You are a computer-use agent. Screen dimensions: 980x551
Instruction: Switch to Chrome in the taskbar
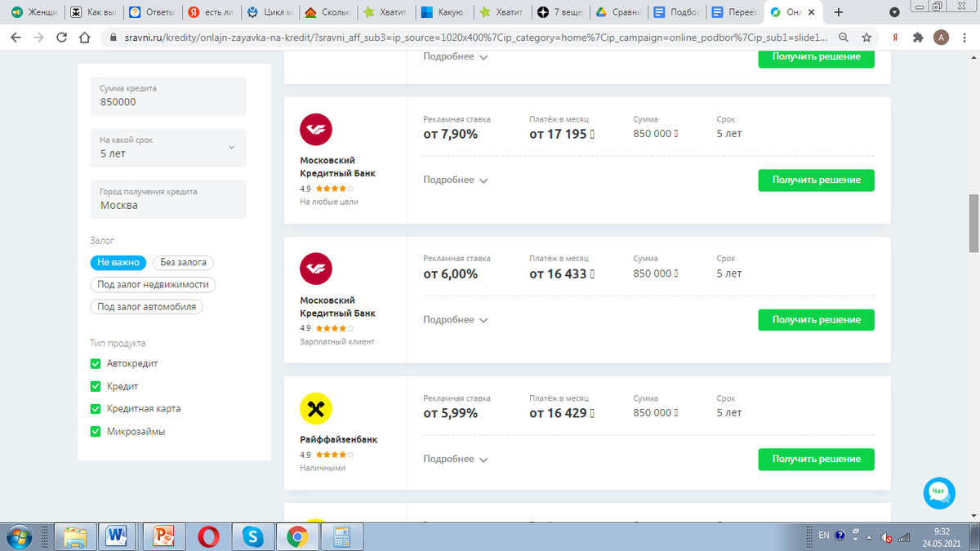pos(296,536)
